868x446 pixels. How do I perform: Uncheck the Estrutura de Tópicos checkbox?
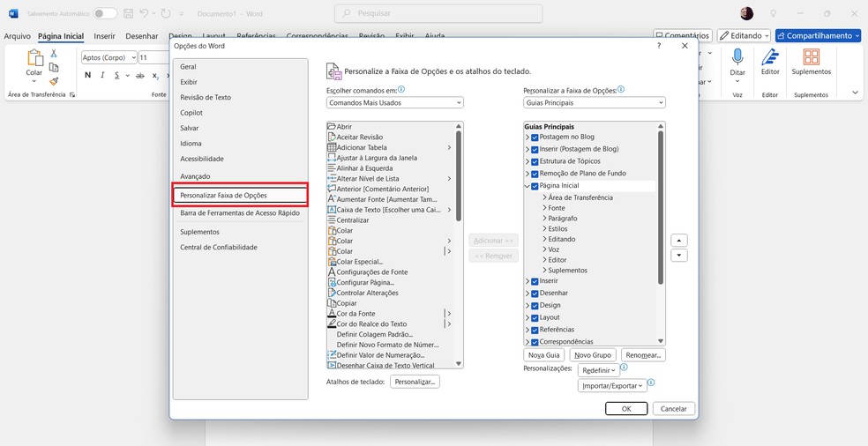click(535, 161)
